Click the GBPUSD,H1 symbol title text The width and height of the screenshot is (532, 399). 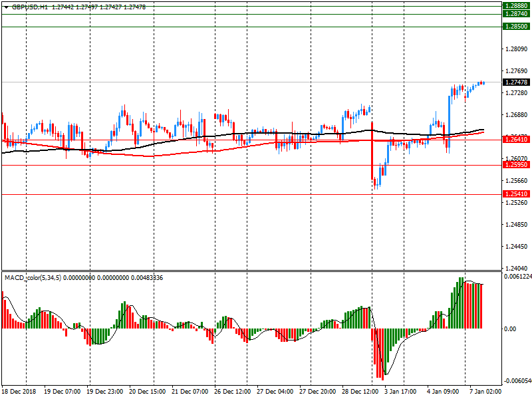point(29,7)
